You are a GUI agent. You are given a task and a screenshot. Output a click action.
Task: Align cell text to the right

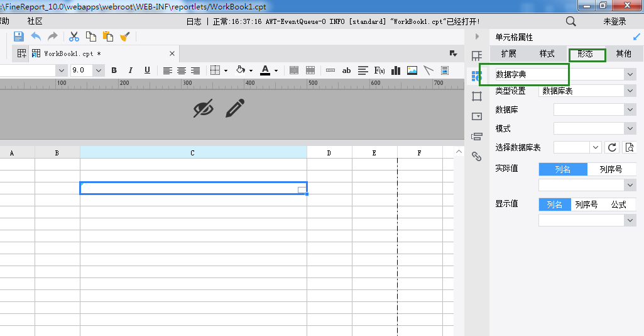pyautogui.click(x=195, y=70)
